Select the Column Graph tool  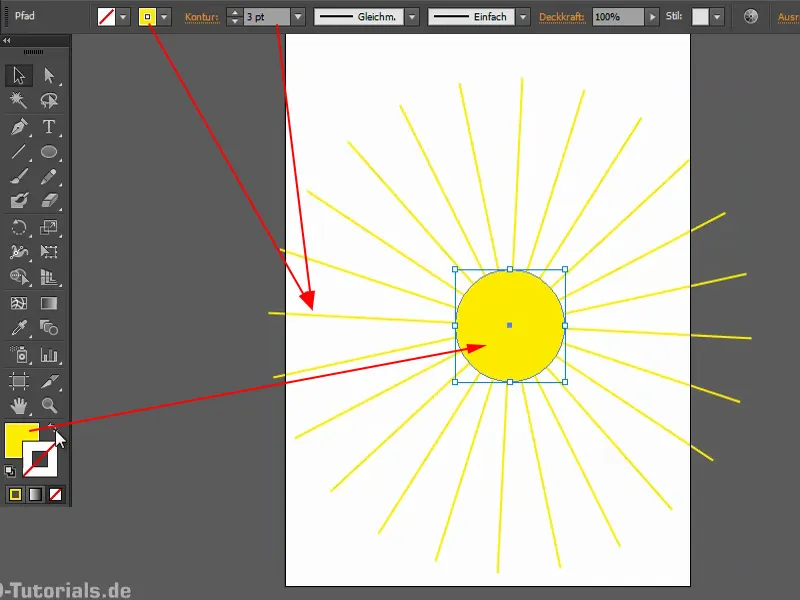click(x=49, y=354)
